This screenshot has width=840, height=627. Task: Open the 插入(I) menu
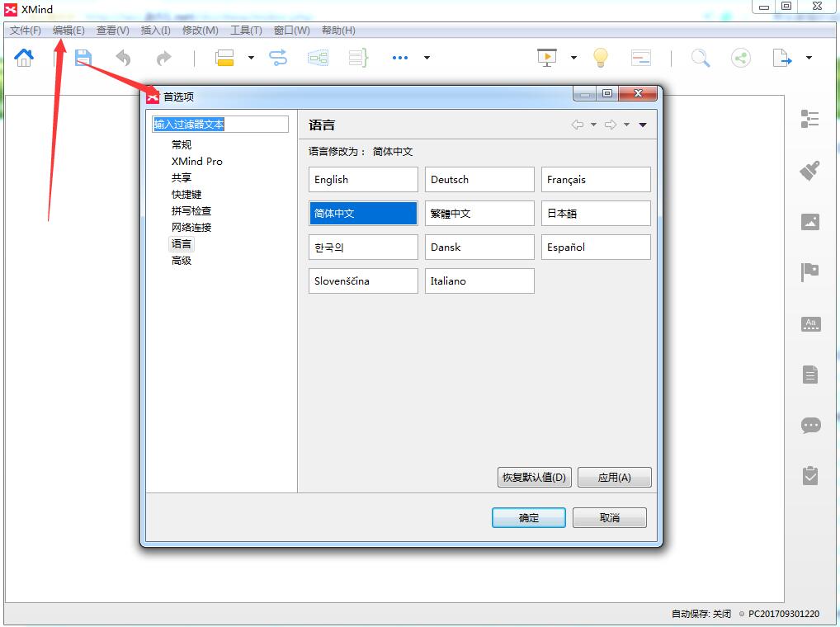[155, 31]
